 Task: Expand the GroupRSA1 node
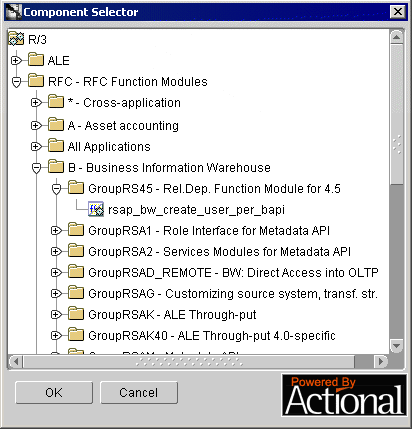pyautogui.click(x=56, y=230)
